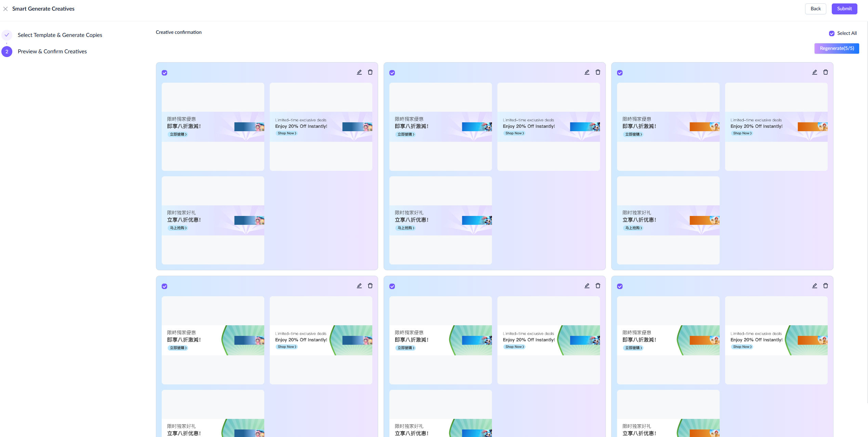Edit the top-middle creative card
The width and height of the screenshot is (868, 437).
tap(587, 72)
